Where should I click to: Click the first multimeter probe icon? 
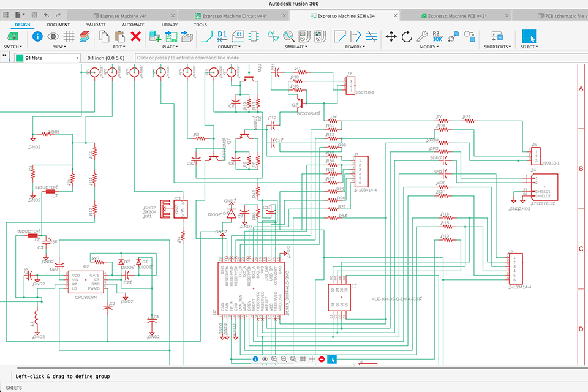pyautogui.click(x=304, y=36)
